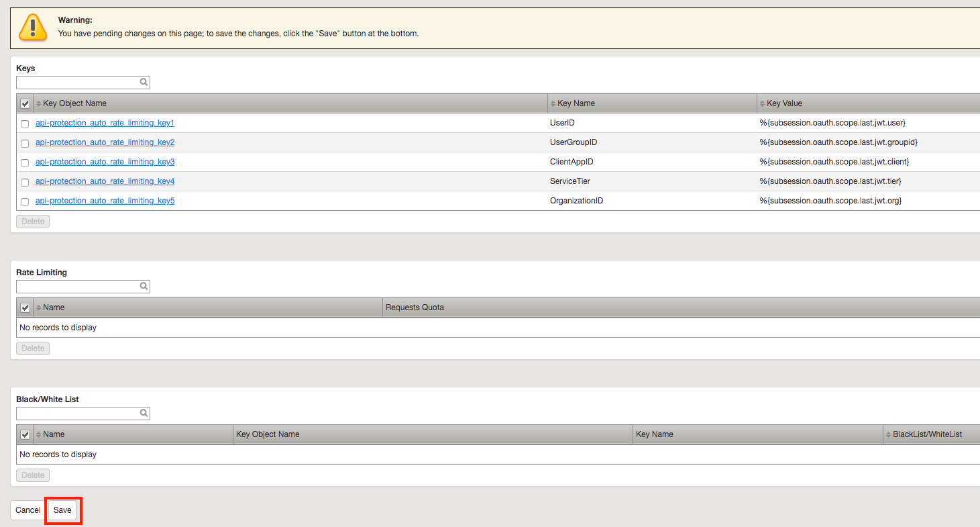
Task: Check the box for rate_limiting_key3 row
Action: tap(25, 162)
